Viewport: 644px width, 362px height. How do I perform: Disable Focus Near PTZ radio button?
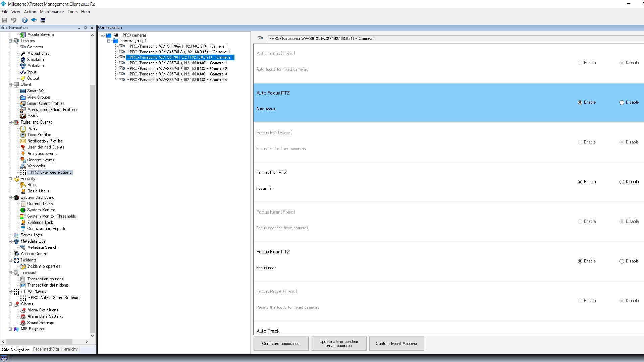622,261
